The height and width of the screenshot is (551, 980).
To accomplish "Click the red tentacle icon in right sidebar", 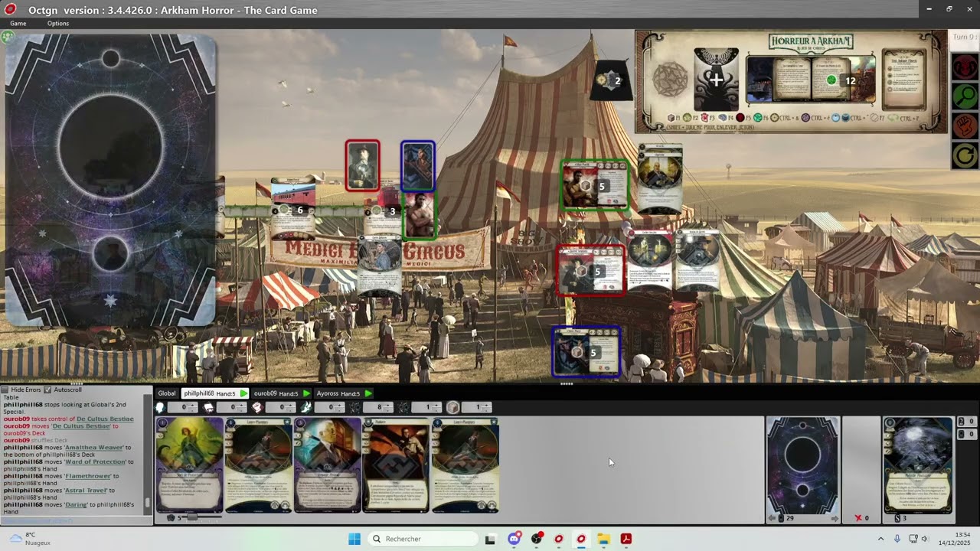I will (965, 67).
